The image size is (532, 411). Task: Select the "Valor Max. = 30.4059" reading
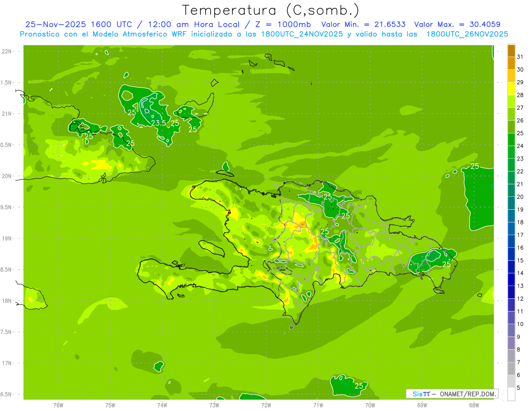[x=457, y=24]
